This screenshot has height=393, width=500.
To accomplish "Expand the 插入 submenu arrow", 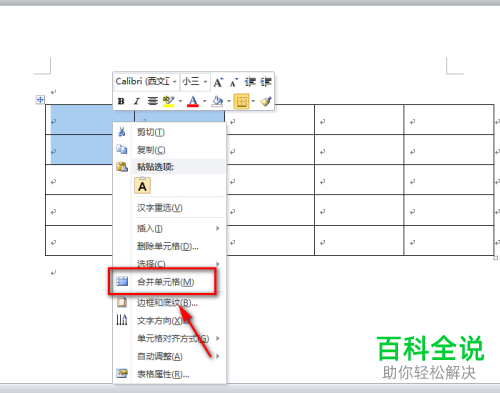I will point(218,228).
